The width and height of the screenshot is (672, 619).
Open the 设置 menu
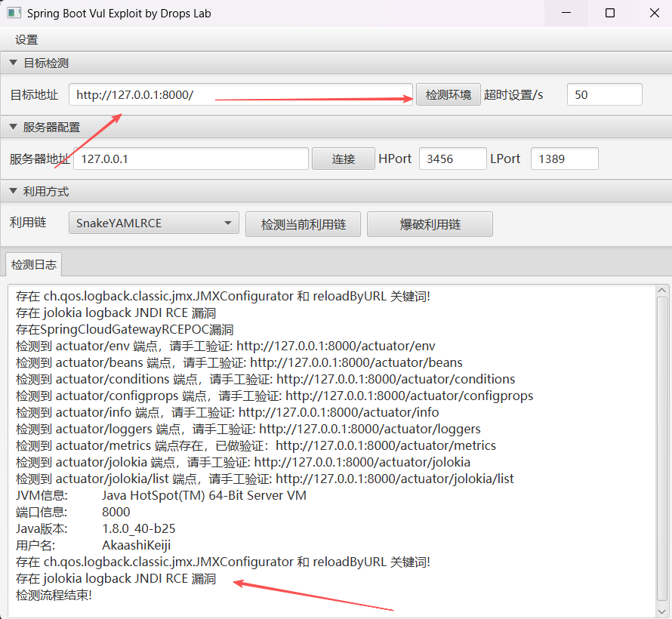pyautogui.click(x=26, y=40)
